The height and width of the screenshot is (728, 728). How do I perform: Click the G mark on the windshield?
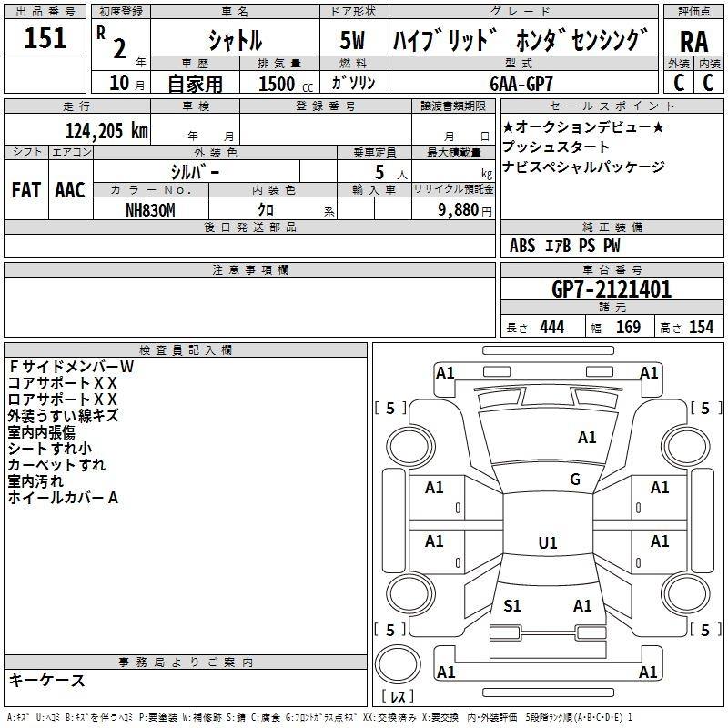point(574,480)
